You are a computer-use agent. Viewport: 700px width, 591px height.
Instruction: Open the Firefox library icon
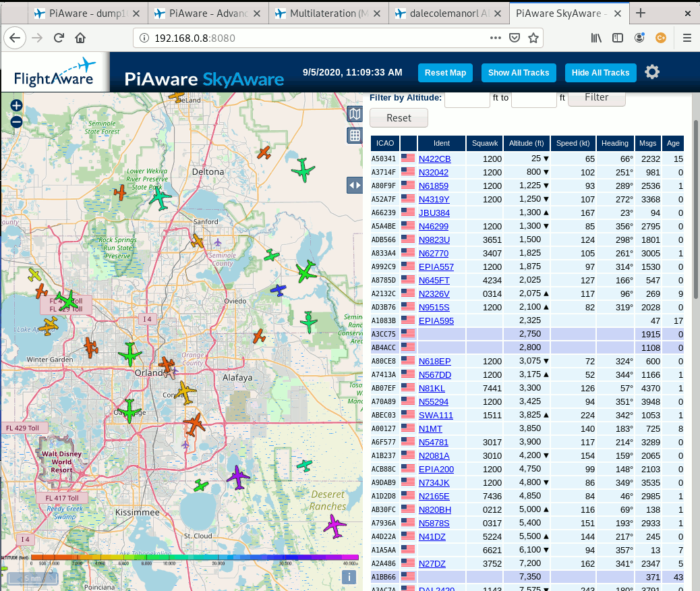point(596,38)
